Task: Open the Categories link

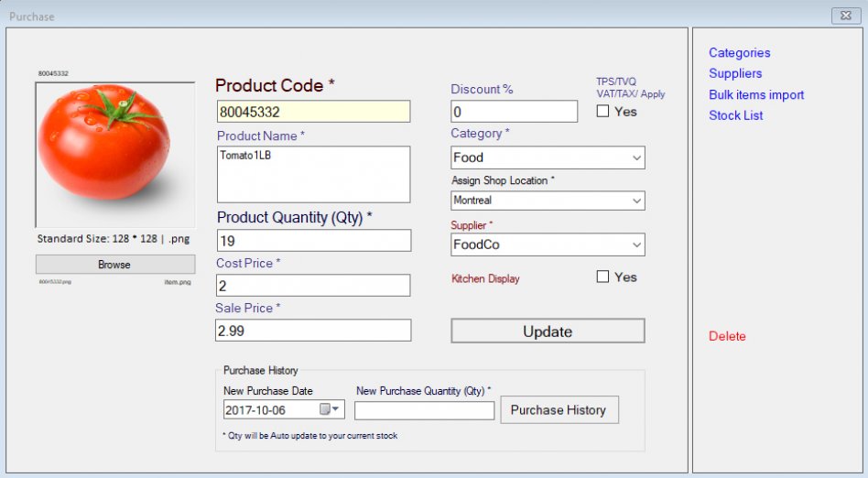Action: pos(739,52)
